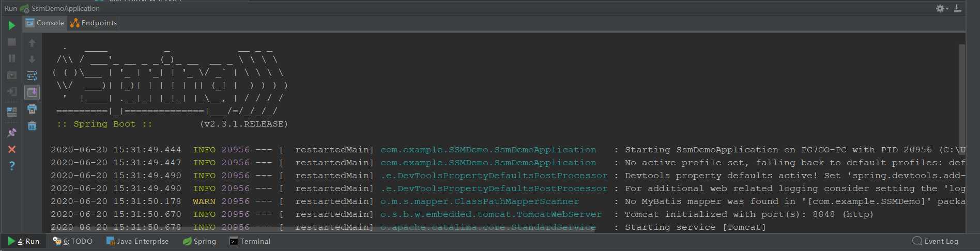Switch to the Console tab
The image size is (980, 251).
click(45, 23)
